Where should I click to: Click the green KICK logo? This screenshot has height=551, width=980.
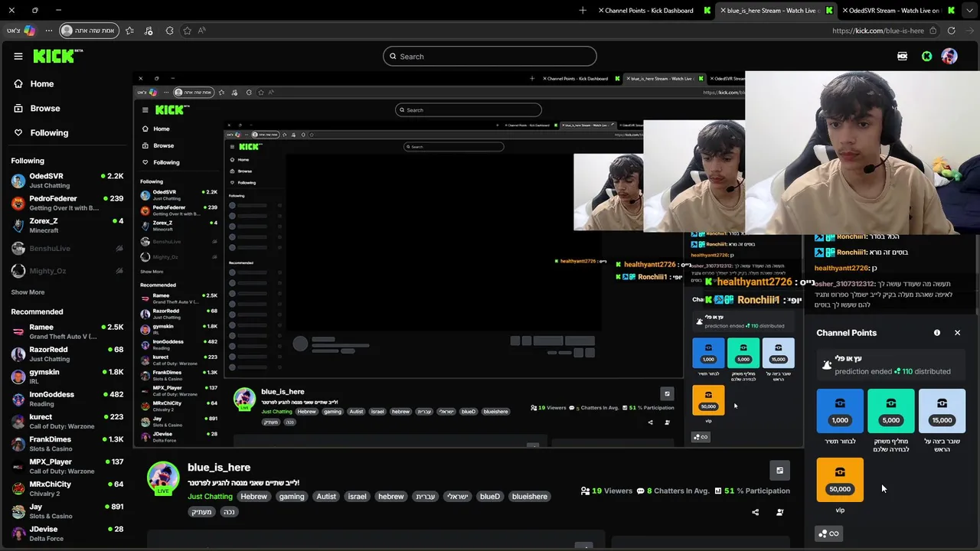coord(57,56)
